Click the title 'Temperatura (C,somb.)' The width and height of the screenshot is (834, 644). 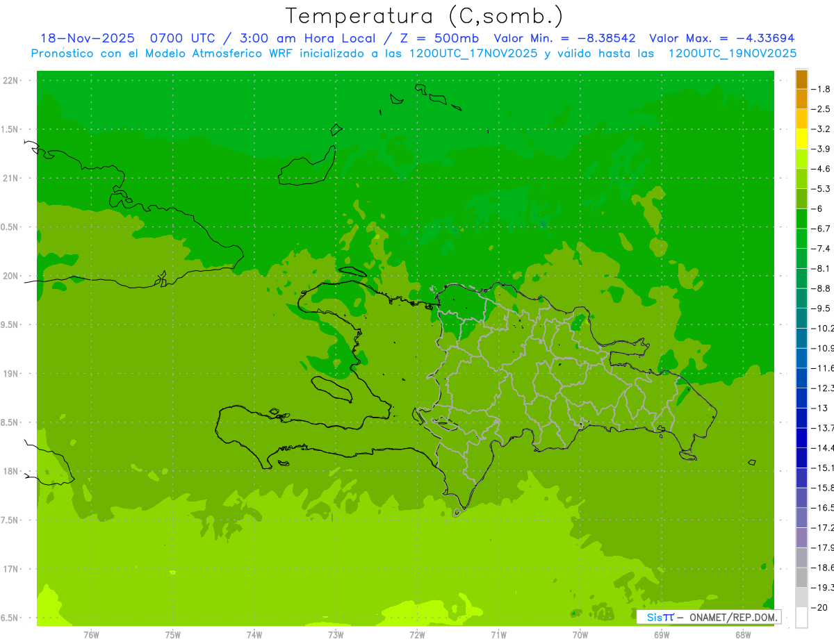tap(424, 15)
